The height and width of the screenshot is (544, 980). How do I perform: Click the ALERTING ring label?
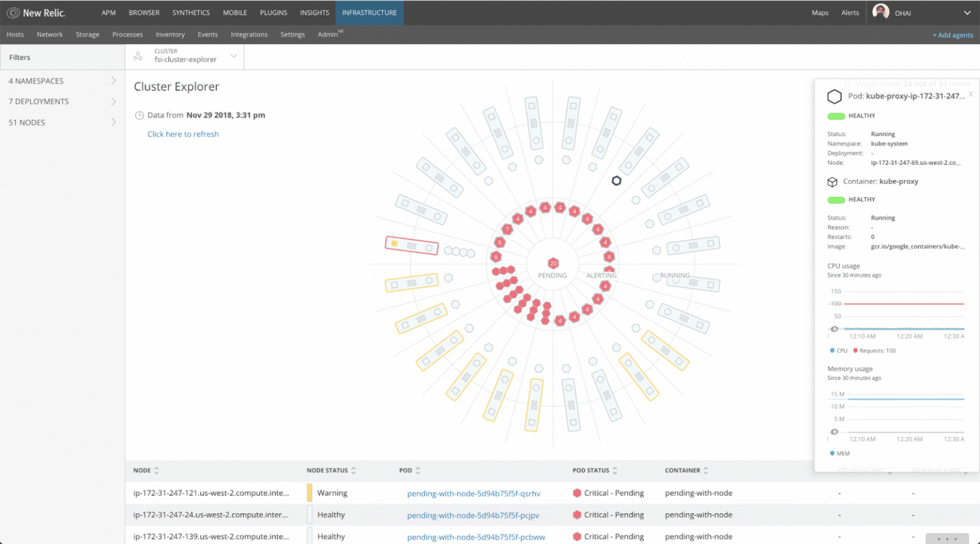tap(602, 276)
